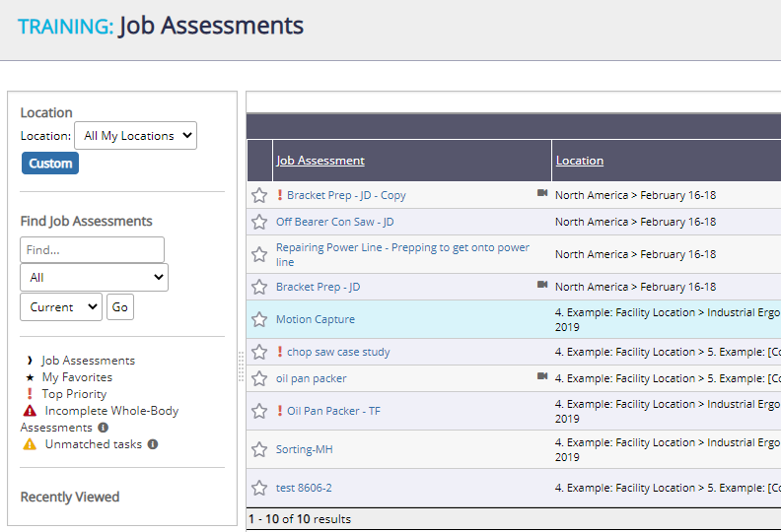781x532 pixels.
Task: Filter by My Favorites
Action: [x=77, y=377]
